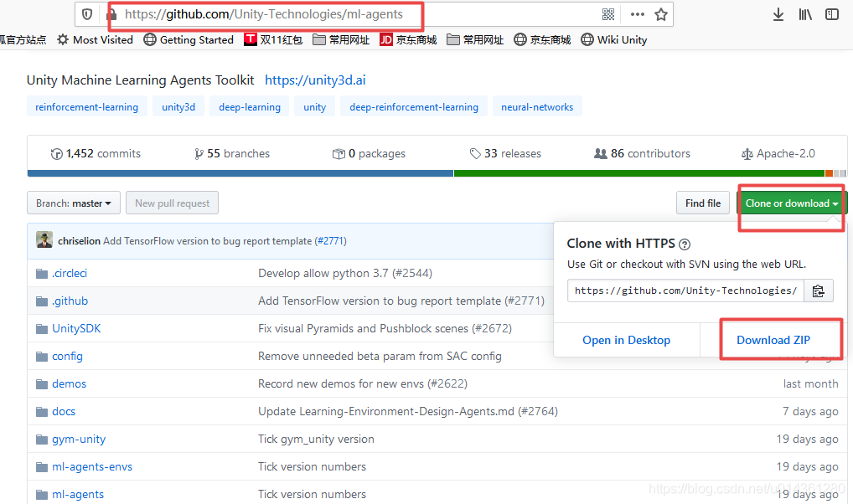The height and width of the screenshot is (504, 853).
Task: Open the .github folder
Action: click(70, 301)
